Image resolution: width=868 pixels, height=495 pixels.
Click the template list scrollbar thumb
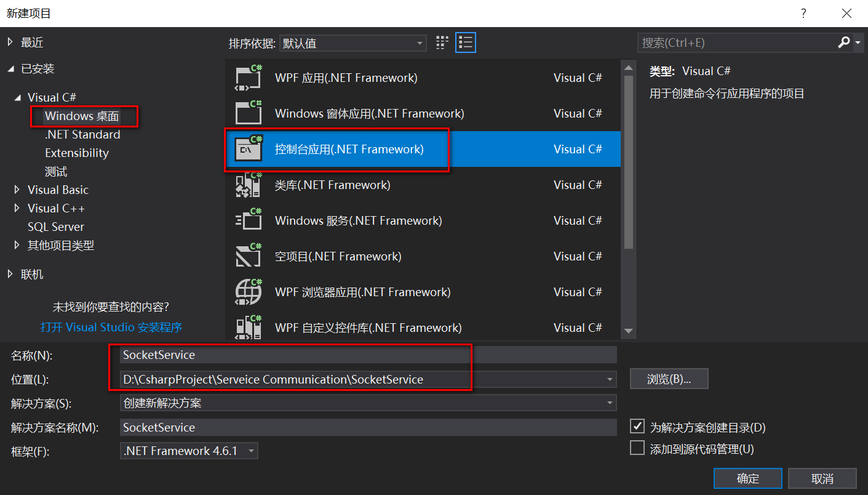(628, 162)
